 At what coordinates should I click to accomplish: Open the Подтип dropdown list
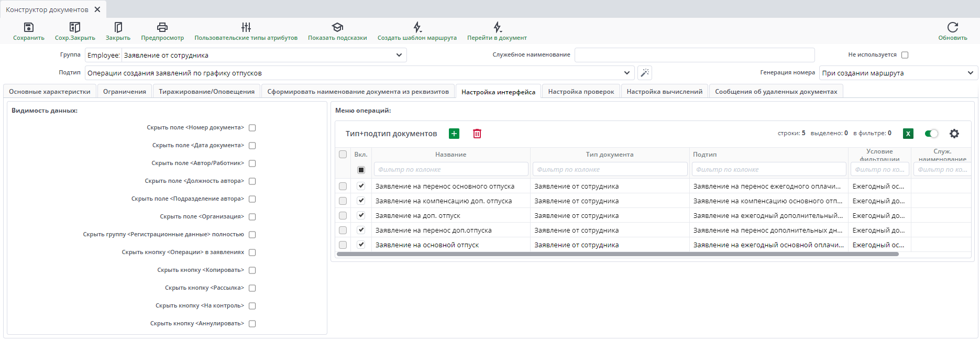click(626, 73)
